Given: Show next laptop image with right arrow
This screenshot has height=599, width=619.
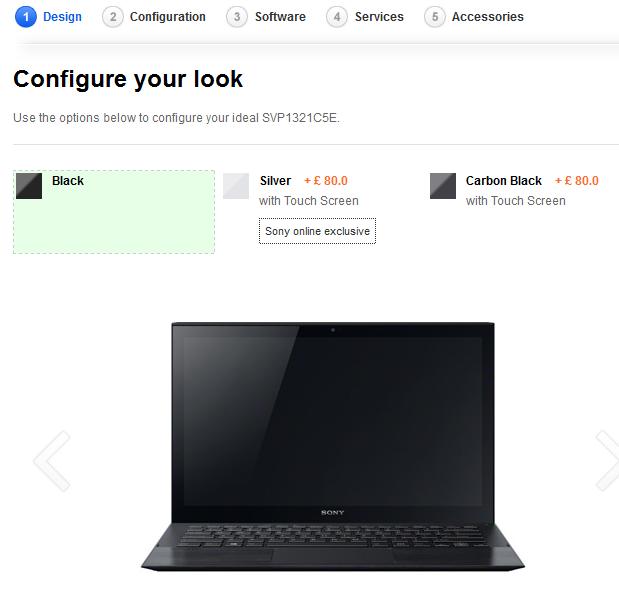Looking at the screenshot, I should pos(608,461).
